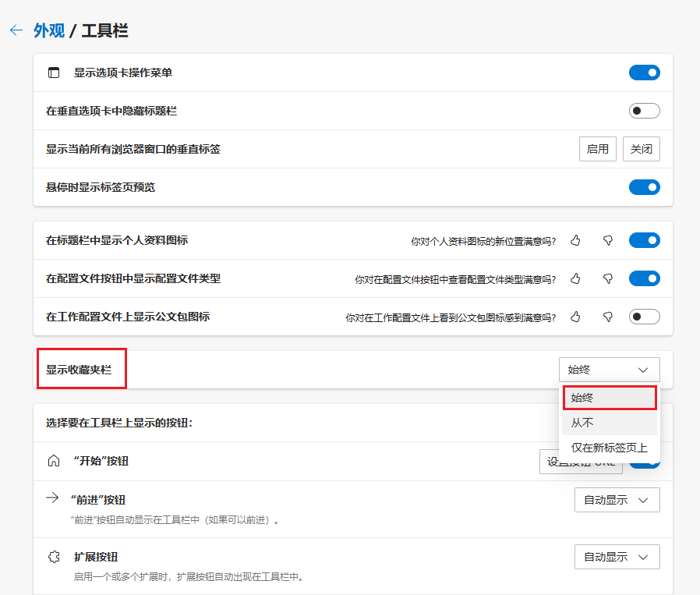The width and height of the screenshot is (700, 595).
Task: Click the extensions puzzle icon beside 扩展按钮
Action: pos(53,557)
